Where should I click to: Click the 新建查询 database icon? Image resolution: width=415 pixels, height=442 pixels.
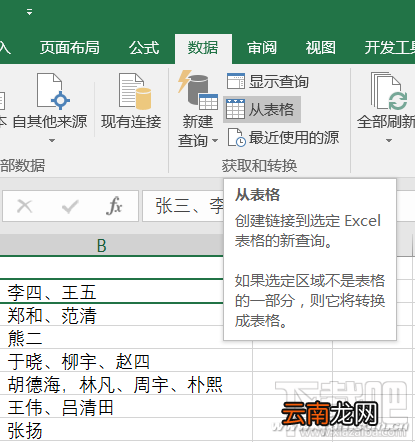198,90
